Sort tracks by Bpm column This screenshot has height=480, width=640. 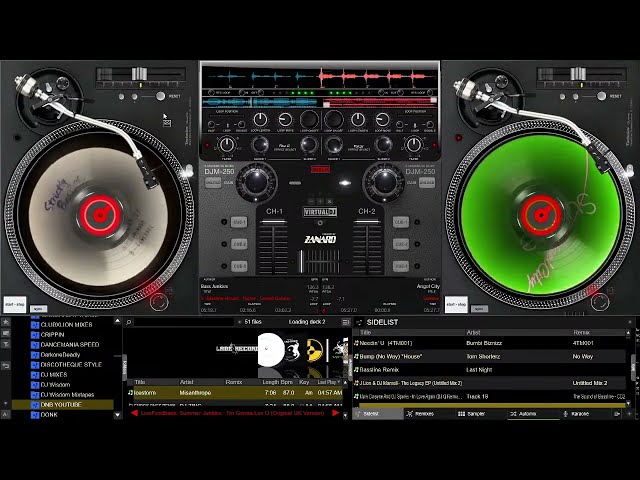click(288, 382)
